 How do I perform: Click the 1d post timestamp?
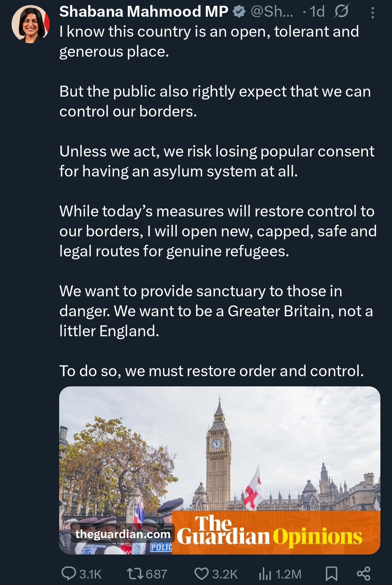[317, 12]
